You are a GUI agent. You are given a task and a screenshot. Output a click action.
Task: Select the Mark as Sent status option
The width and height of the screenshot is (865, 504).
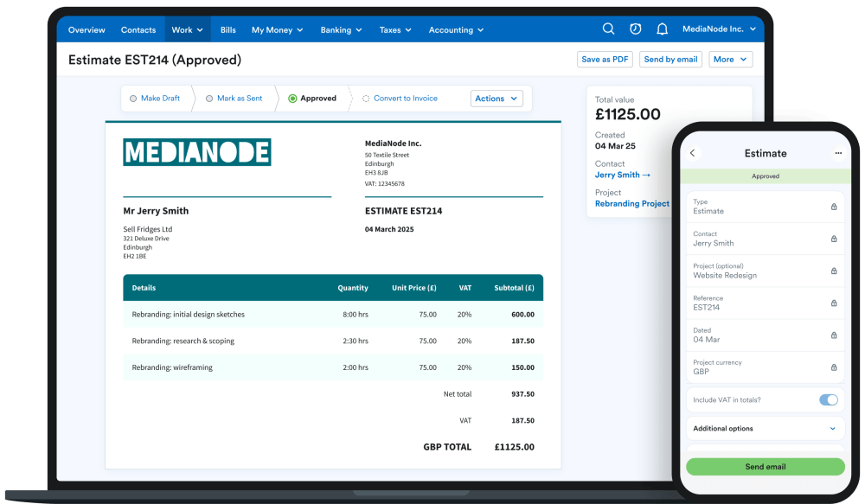coord(234,99)
